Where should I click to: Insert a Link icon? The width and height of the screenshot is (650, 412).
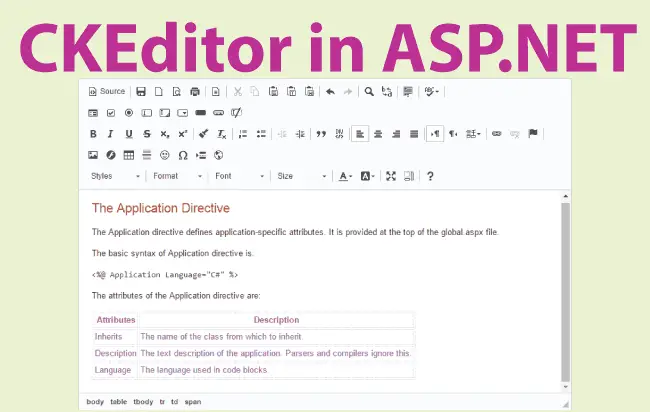(x=497, y=134)
